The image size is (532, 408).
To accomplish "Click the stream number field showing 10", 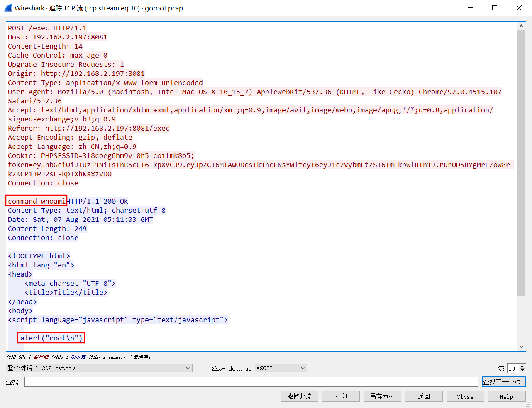I will click(513, 368).
